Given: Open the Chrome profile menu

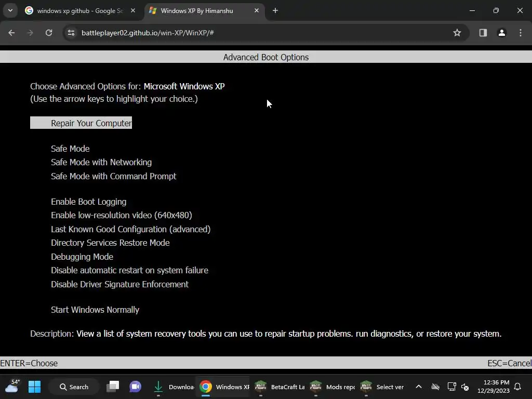Looking at the screenshot, I should (502, 33).
